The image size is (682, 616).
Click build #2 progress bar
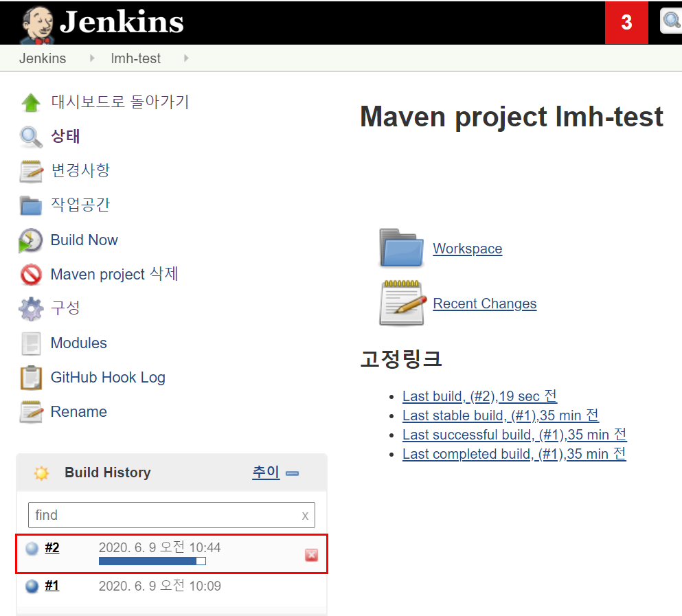152,561
